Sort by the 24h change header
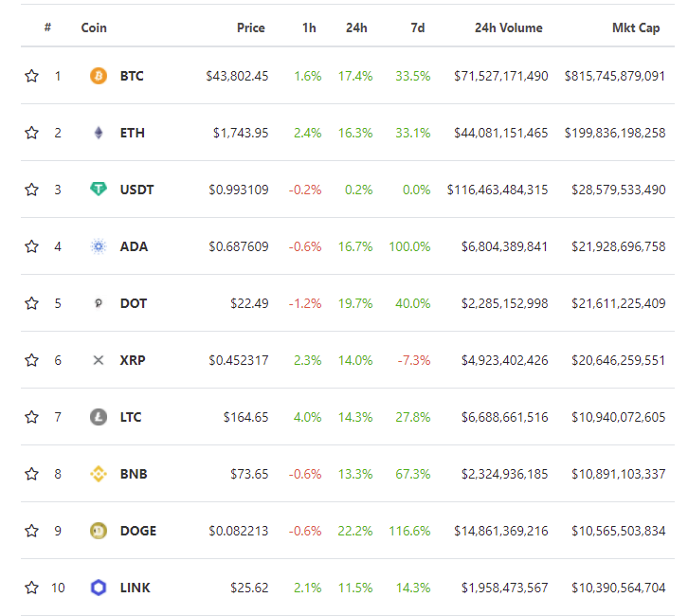This screenshot has width=688, height=616. coord(356,27)
